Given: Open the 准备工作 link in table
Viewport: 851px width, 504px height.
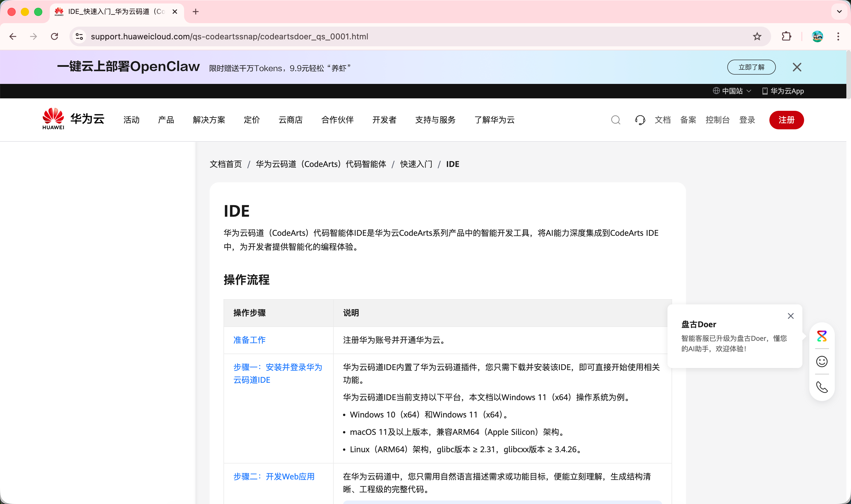Looking at the screenshot, I should click(249, 340).
